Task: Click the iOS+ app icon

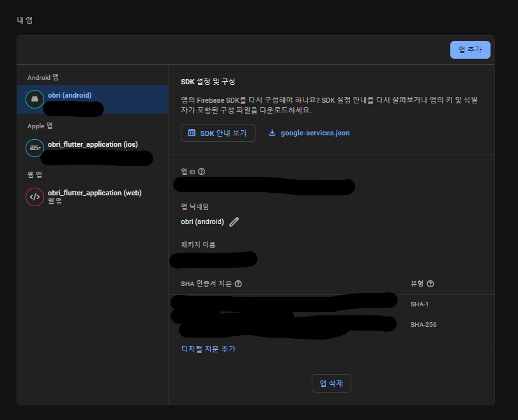Action: tap(34, 148)
